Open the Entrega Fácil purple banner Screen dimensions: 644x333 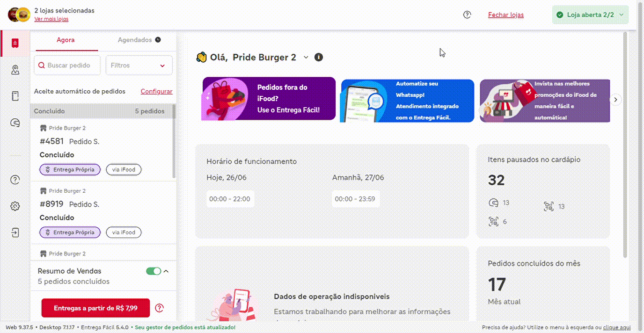[269, 99]
